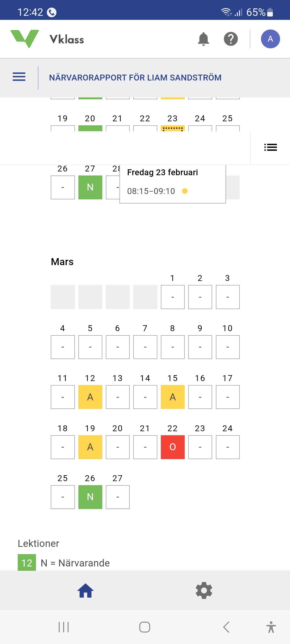This screenshot has height=644, width=290.
Task: Select green N cell on March 26
Action: click(90, 497)
